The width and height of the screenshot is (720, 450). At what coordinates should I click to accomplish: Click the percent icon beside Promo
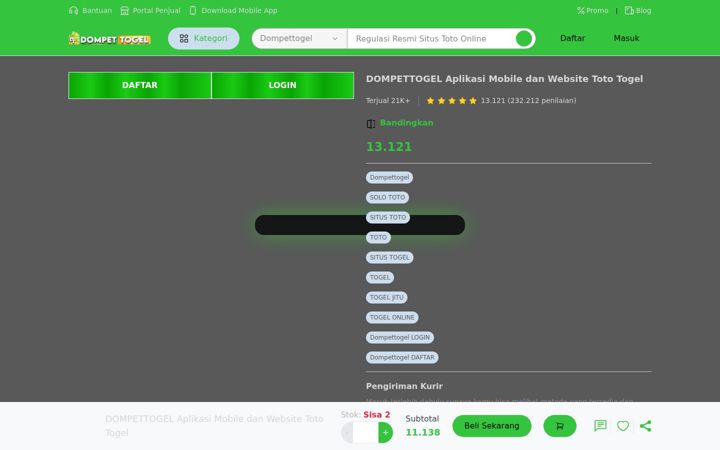(x=581, y=11)
